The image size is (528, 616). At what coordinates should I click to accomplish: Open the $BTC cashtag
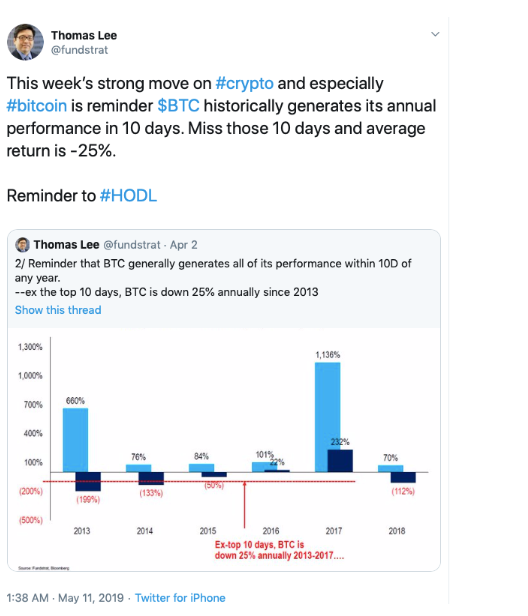coord(178,106)
